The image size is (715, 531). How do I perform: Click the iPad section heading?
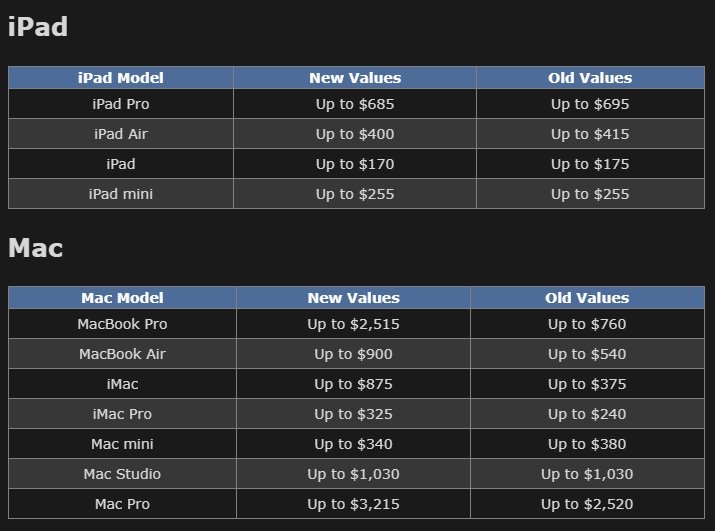coord(38,28)
